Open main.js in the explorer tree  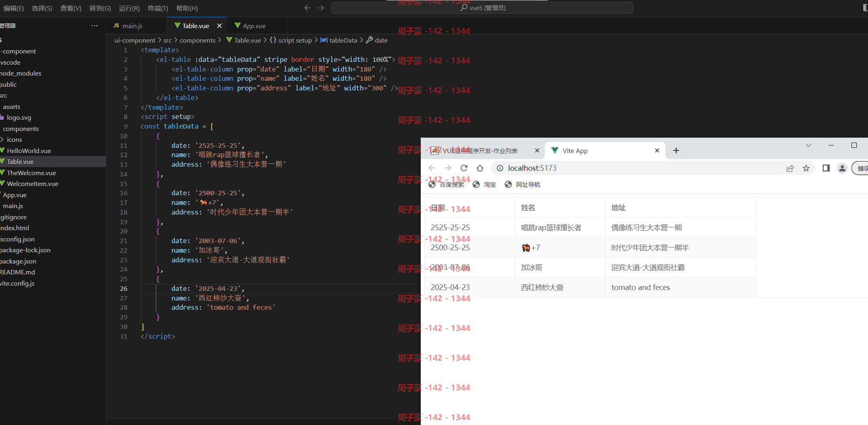pos(13,206)
